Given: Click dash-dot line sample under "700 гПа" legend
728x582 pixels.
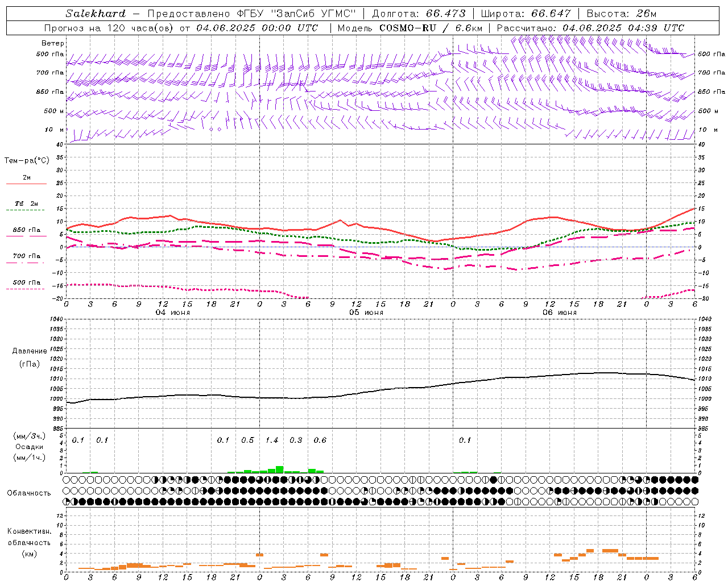Looking at the screenshot, I should pos(26,263).
